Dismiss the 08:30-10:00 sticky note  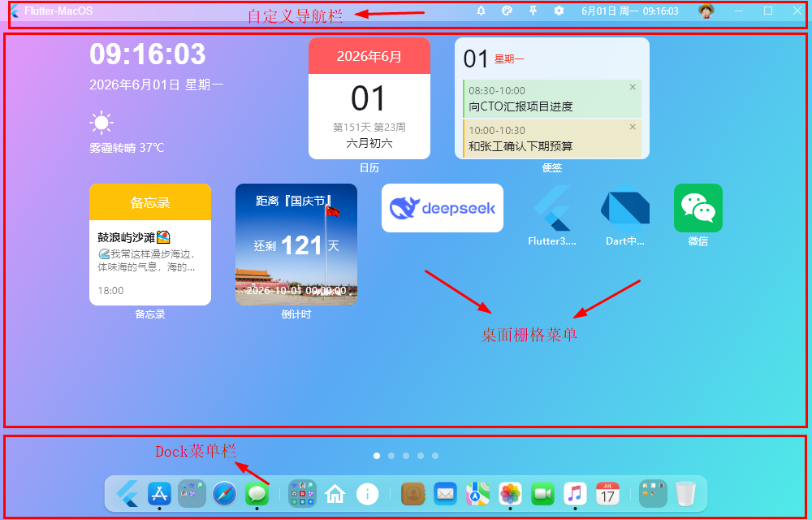[x=633, y=87]
